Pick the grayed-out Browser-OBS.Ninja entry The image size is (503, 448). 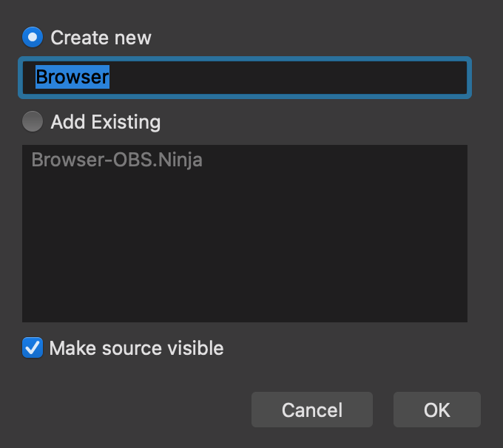(117, 160)
